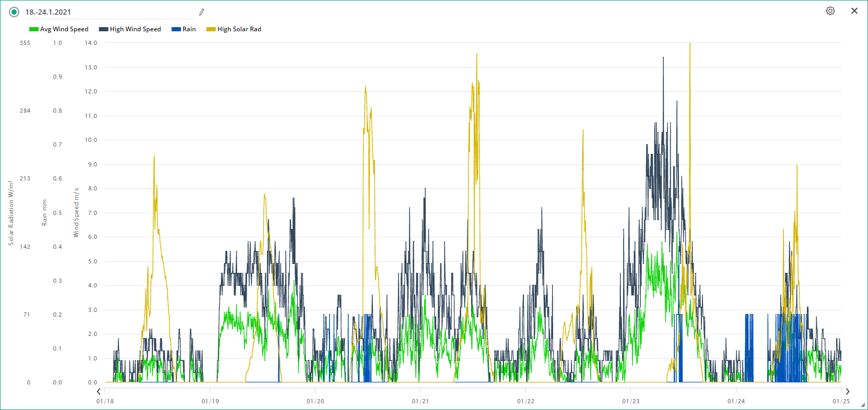Close the chart panel with the X
868x410 pixels.
854,11
